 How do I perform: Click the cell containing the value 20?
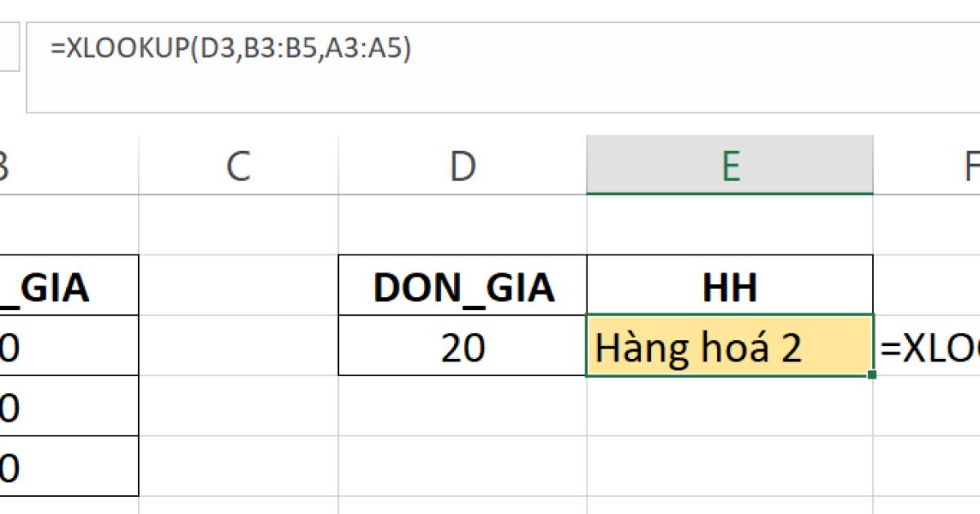coord(463,347)
